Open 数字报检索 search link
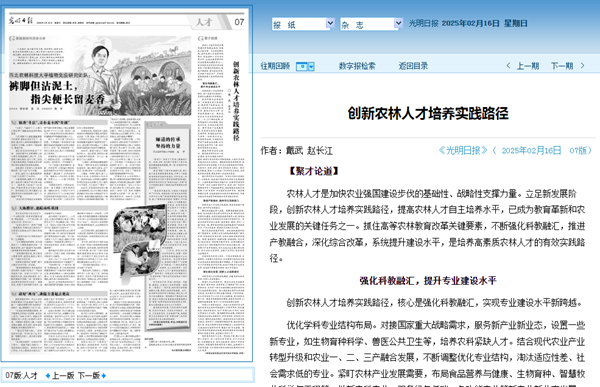The height and width of the screenshot is (387, 600). (x=357, y=66)
